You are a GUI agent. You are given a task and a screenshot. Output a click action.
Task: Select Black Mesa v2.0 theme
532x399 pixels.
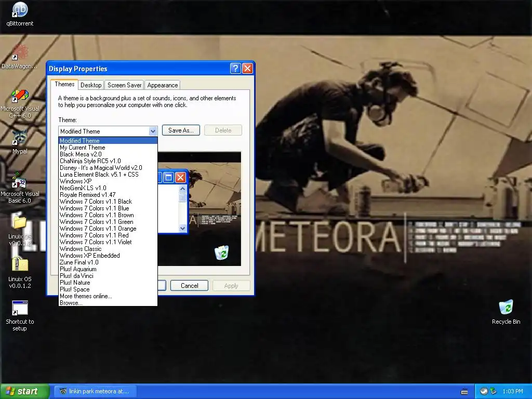[108, 154]
